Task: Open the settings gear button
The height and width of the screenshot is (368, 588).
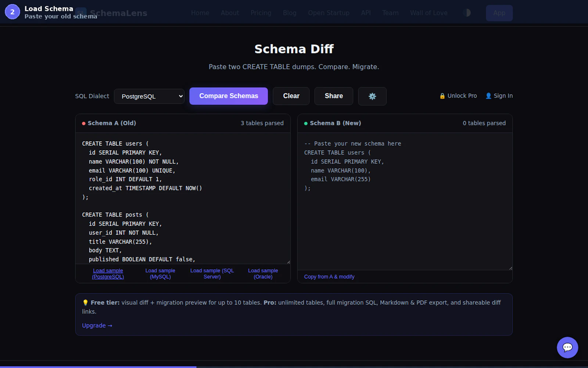Action: pos(372,96)
